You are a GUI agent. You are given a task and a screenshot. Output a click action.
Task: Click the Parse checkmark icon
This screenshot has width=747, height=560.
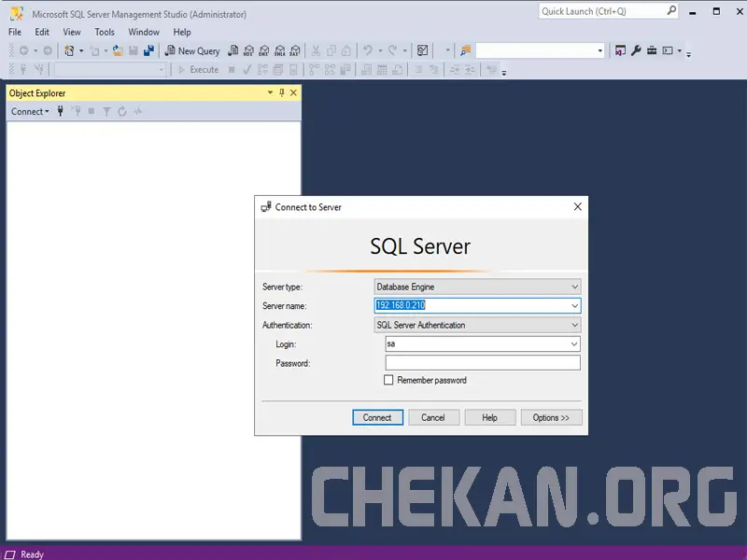[247, 69]
